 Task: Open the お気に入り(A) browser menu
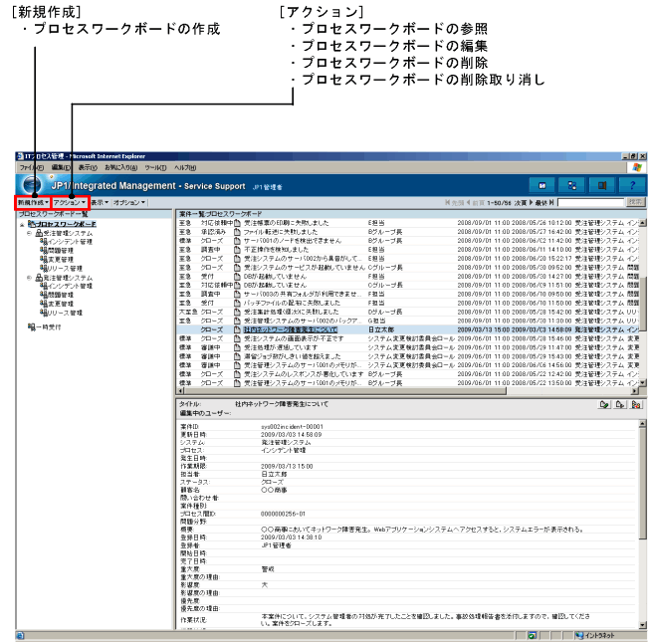click(120, 167)
